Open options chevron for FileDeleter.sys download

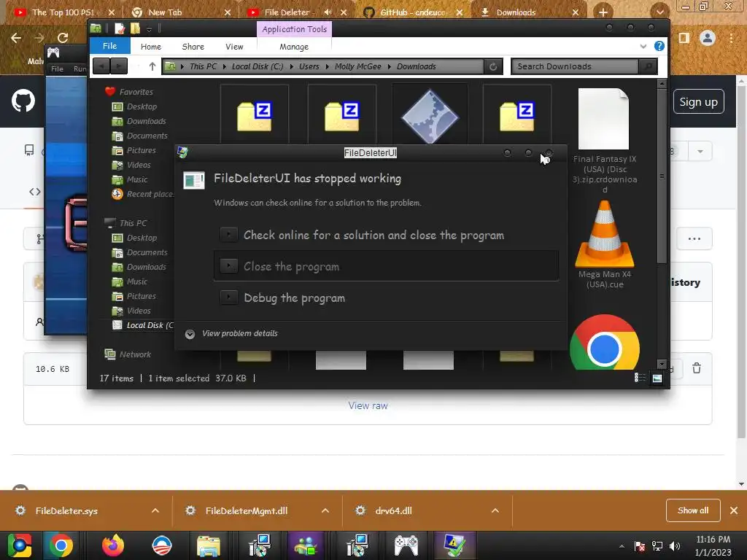pyautogui.click(x=155, y=510)
